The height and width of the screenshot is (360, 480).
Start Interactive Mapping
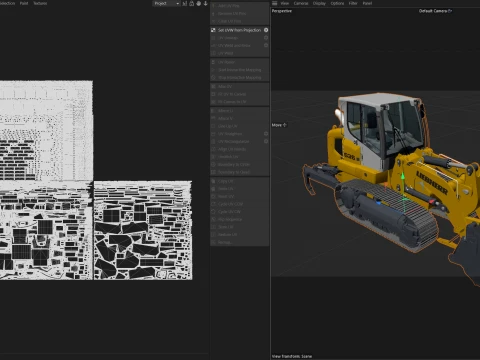(240, 70)
